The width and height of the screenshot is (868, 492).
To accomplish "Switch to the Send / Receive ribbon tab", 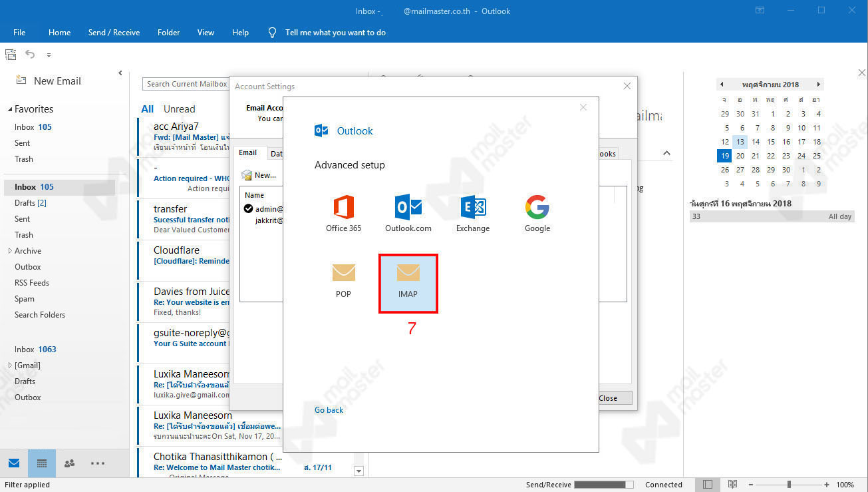I will point(114,32).
